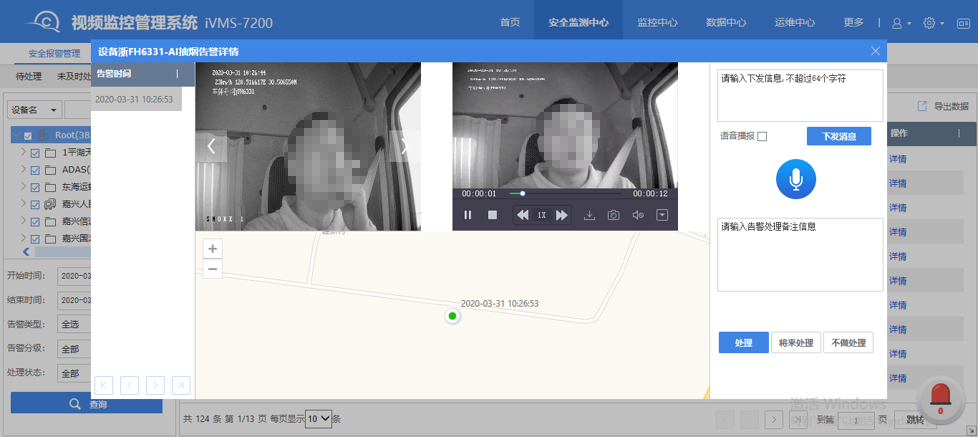The width and height of the screenshot is (978, 437).
Task: Zoom out on the map
Action: point(213,269)
